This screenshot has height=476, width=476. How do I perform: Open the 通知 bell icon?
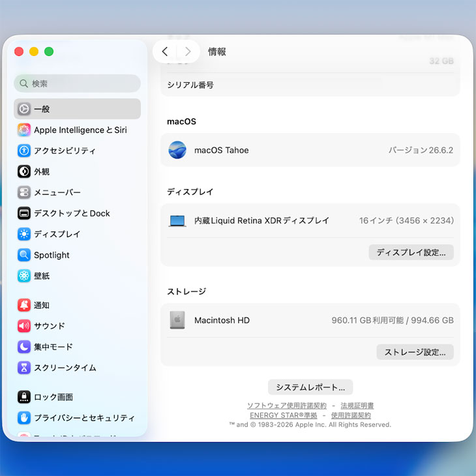(x=24, y=305)
